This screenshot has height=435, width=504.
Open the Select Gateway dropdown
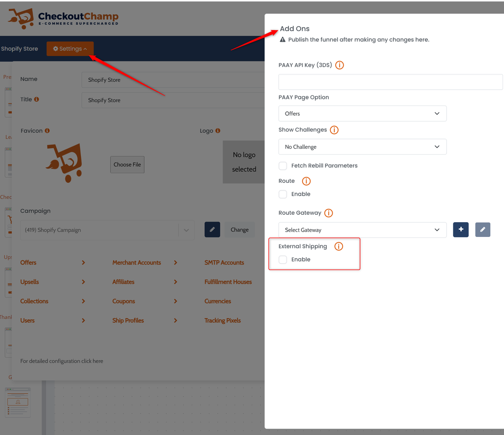[362, 230]
